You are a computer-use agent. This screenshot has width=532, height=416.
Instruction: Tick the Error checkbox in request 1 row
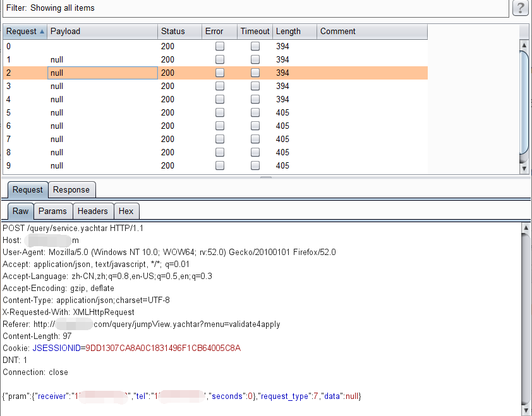(220, 59)
